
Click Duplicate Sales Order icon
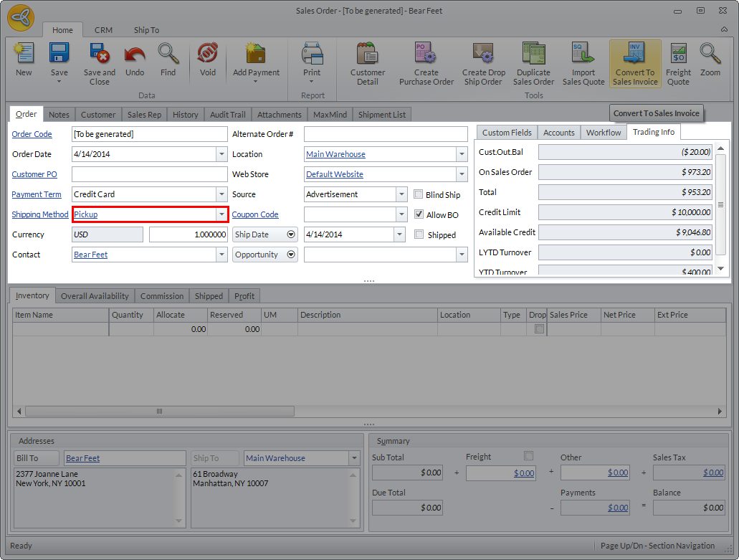pos(533,63)
